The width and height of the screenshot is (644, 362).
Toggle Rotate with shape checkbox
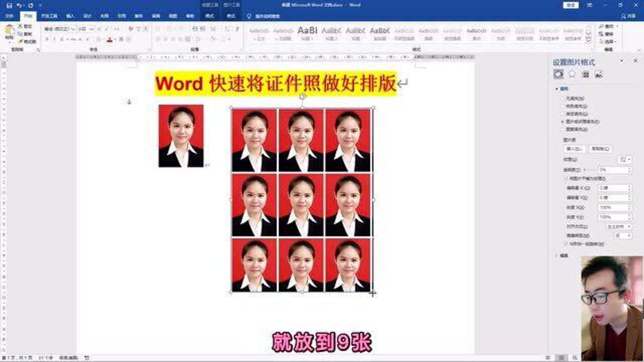pyautogui.click(x=567, y=244)
